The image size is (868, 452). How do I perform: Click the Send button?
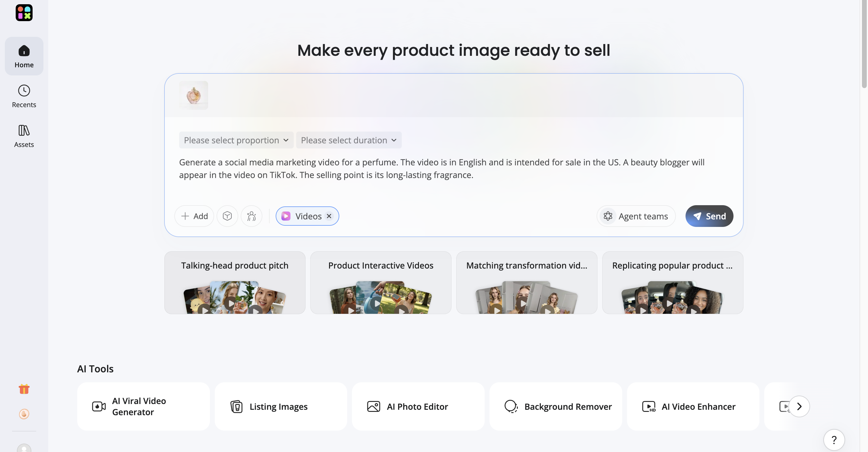709,216
